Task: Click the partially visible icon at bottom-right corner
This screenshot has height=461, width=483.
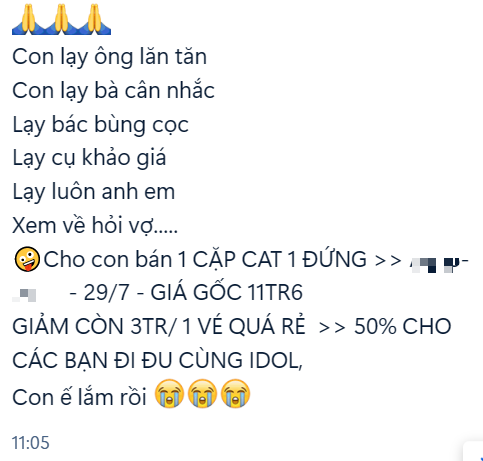Action: [x=473, y=452]
